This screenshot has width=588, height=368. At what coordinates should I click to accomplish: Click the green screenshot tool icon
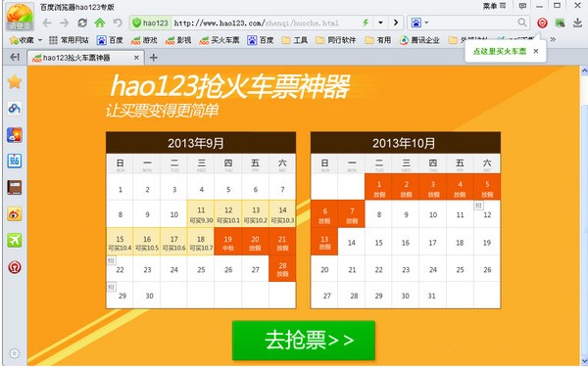pos(561,23)
